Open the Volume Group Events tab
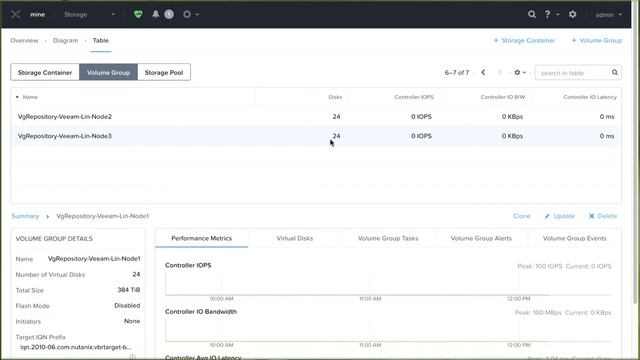 tap(574, 238)
